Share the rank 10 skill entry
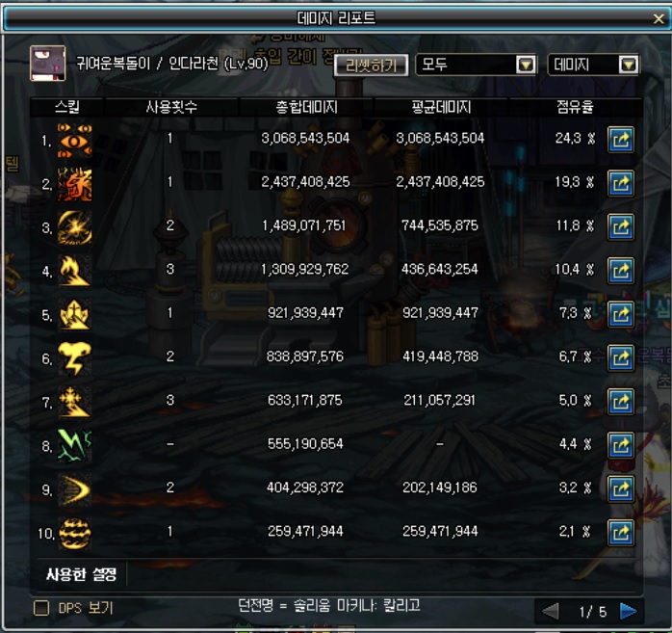The height and width of the screenshot is (633, 672). click(x=621, y=533)
